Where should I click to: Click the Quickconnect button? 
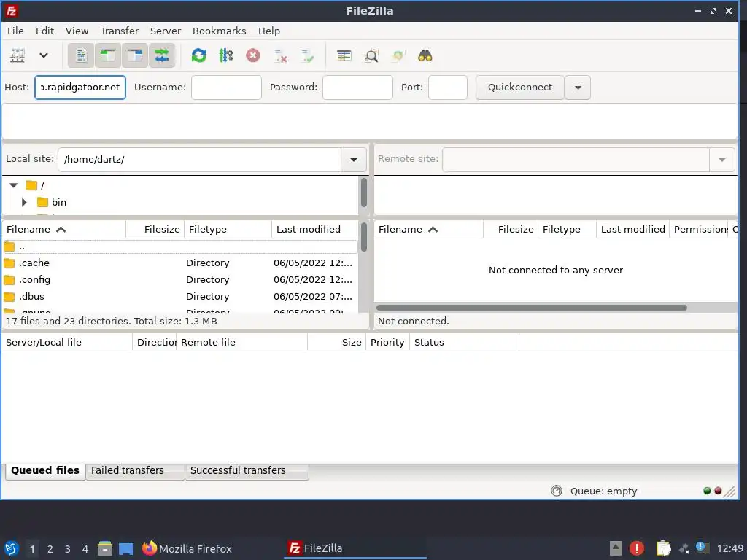click(519, 87)
